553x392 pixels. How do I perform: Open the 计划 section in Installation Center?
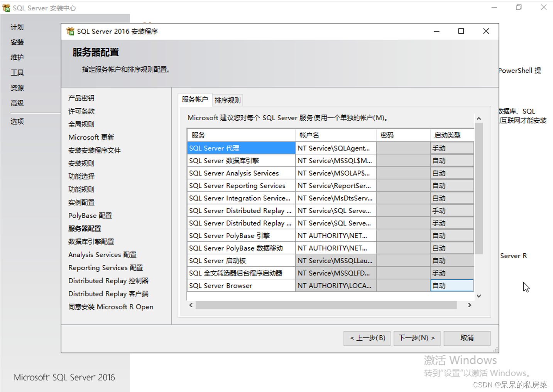coord(17,27)
